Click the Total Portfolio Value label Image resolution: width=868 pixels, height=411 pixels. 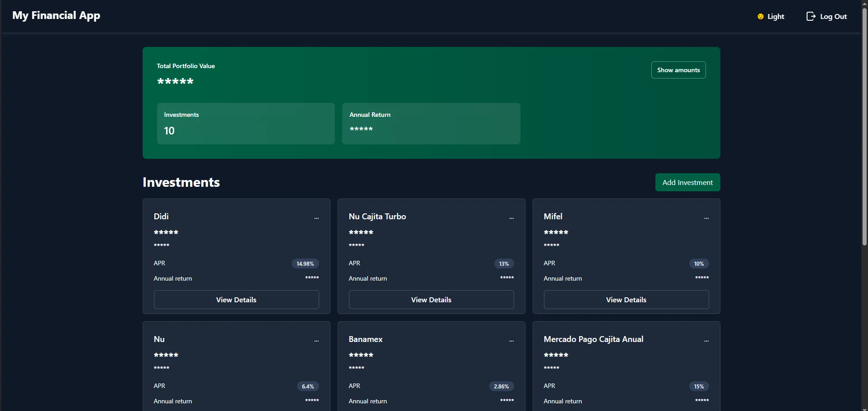(186, 66)
